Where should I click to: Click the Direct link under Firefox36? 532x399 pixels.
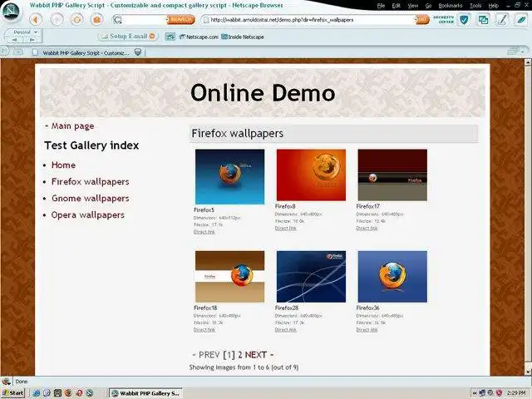point(367,329)
